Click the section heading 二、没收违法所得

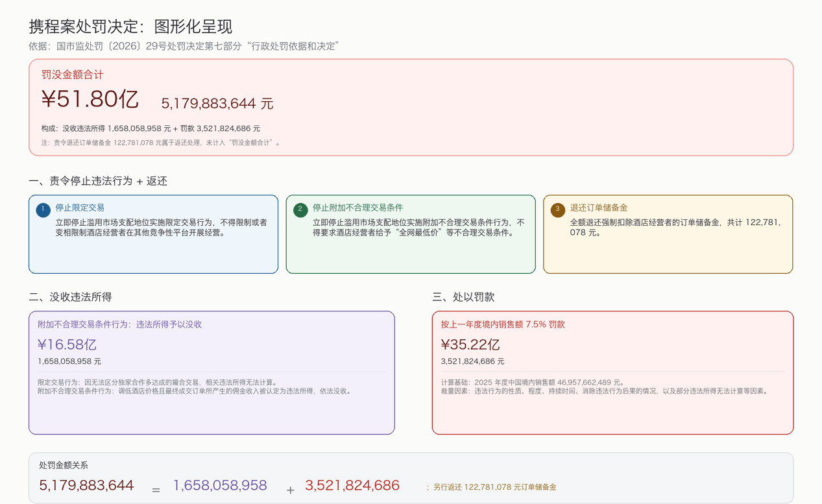[70, 297]
